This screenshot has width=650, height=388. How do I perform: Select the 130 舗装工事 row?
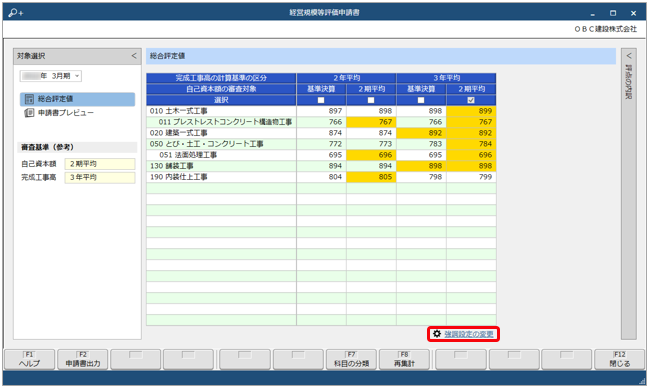click(321, 166)
